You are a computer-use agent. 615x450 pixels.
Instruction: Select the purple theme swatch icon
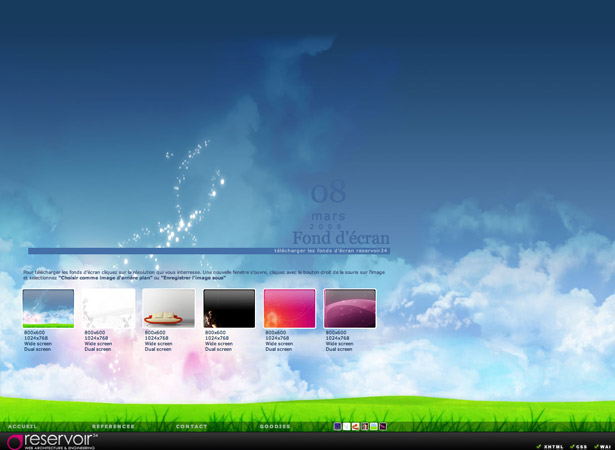[x=338, y=426]
